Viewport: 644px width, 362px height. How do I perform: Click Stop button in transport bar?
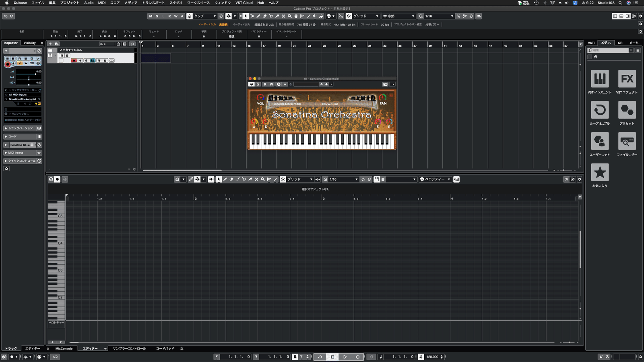[332, 357]
